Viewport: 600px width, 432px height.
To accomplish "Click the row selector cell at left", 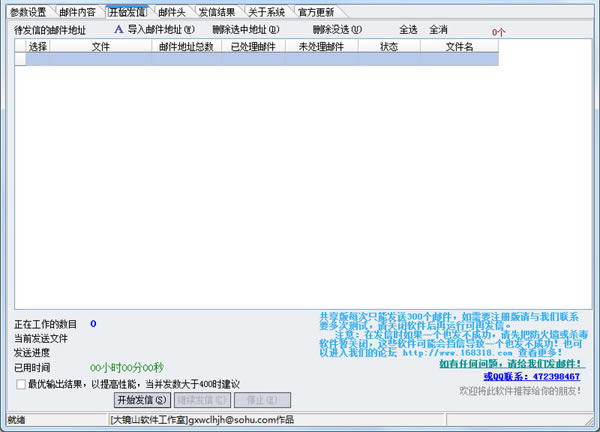I will (20, 59).
